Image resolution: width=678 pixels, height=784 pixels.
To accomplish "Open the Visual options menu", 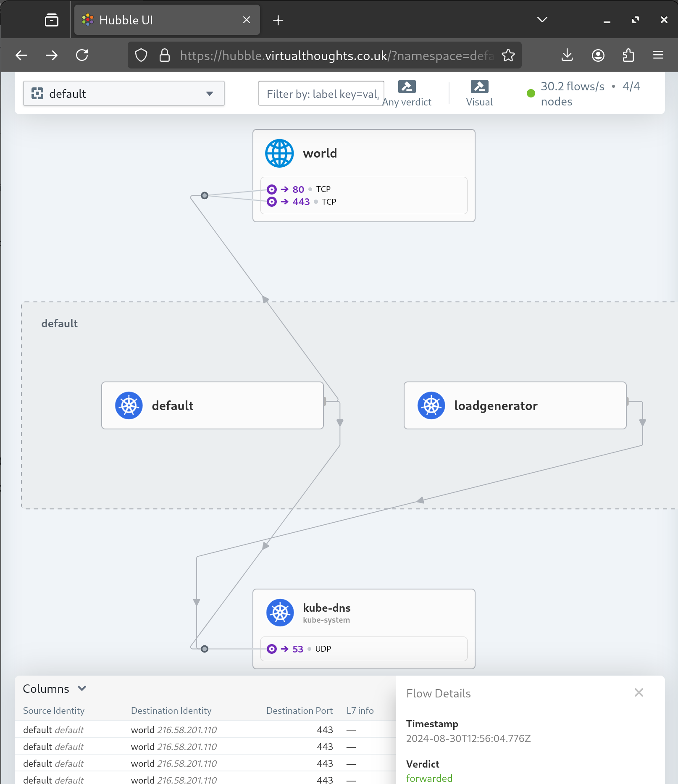I will click(x=479, y=93).
